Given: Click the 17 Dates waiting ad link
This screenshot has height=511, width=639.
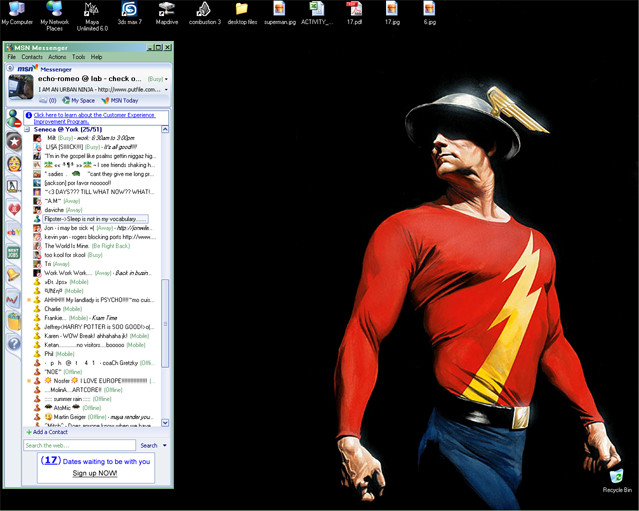Looking at the screenshot, I should (95, 461).
